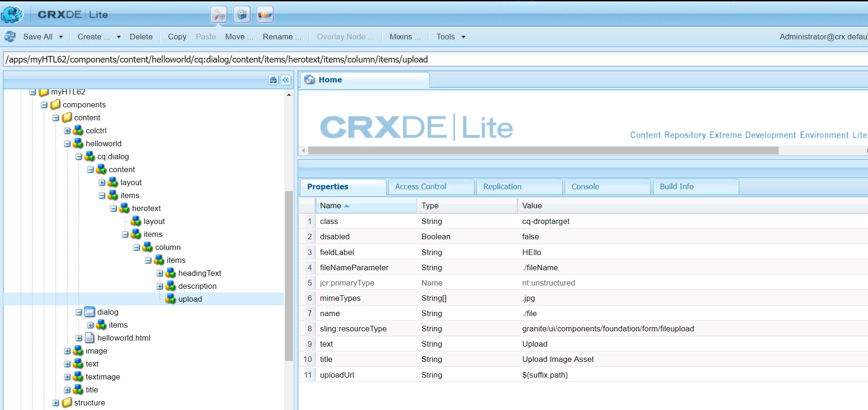Select the cq:dialog node icon

click(x=90, y=156)
